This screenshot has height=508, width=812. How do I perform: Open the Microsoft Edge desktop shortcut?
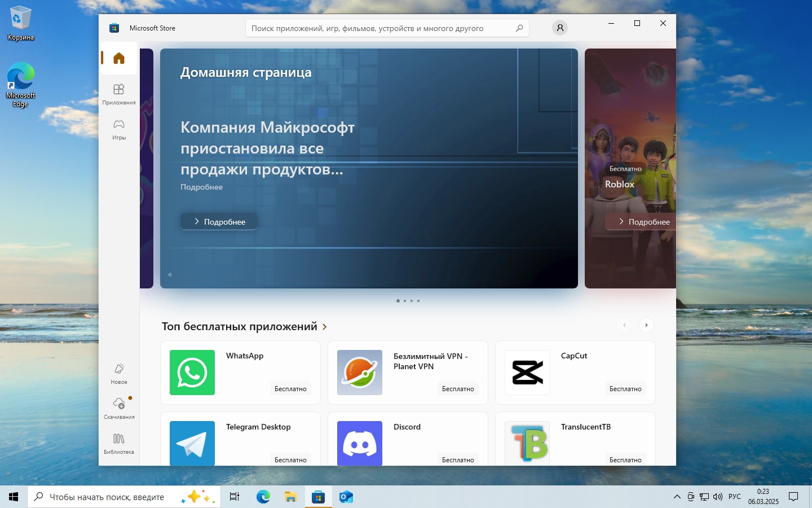point(21,85)
